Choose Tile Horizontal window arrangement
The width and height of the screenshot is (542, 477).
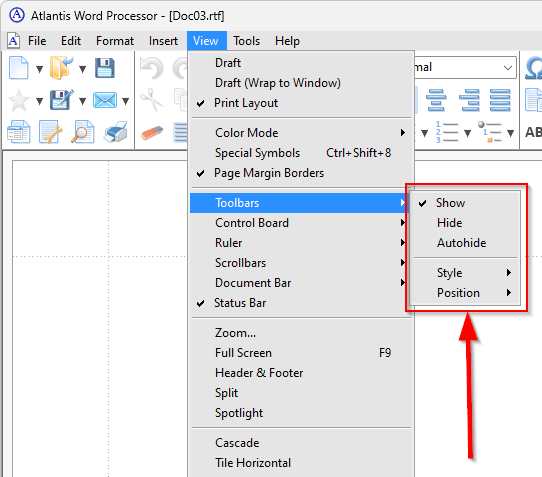pos(301,463)
